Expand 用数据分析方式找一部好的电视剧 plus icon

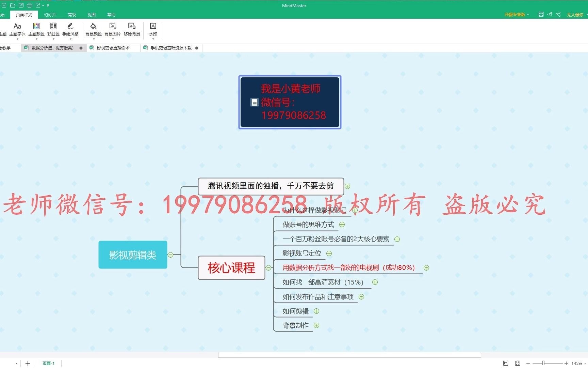426,268
